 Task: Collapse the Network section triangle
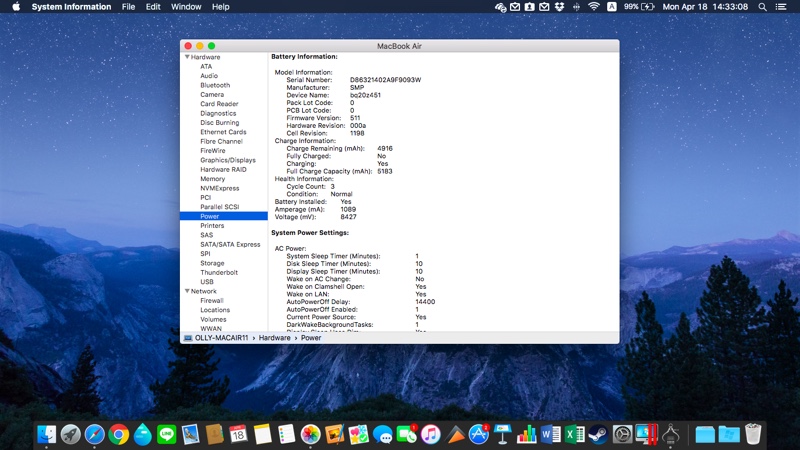[x=187, y=291]
